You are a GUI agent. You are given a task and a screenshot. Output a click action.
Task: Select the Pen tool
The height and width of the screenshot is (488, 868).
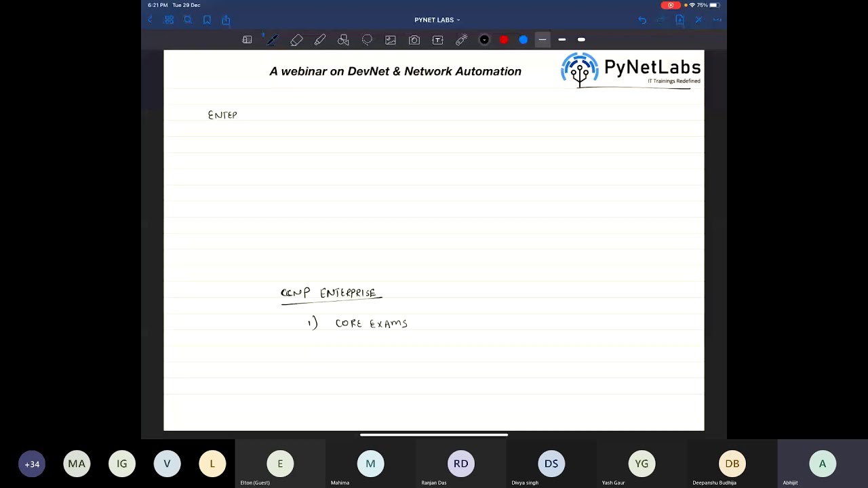(272, 40)
